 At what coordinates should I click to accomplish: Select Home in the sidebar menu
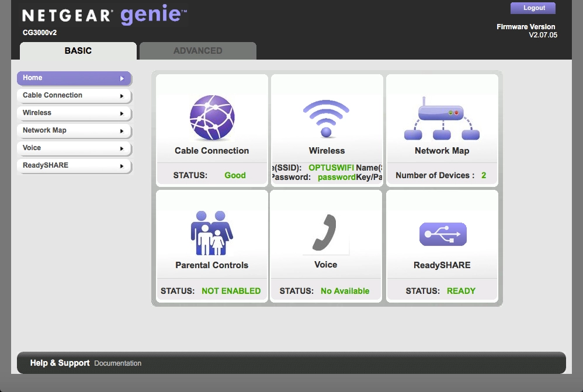[x=74, y=78]
